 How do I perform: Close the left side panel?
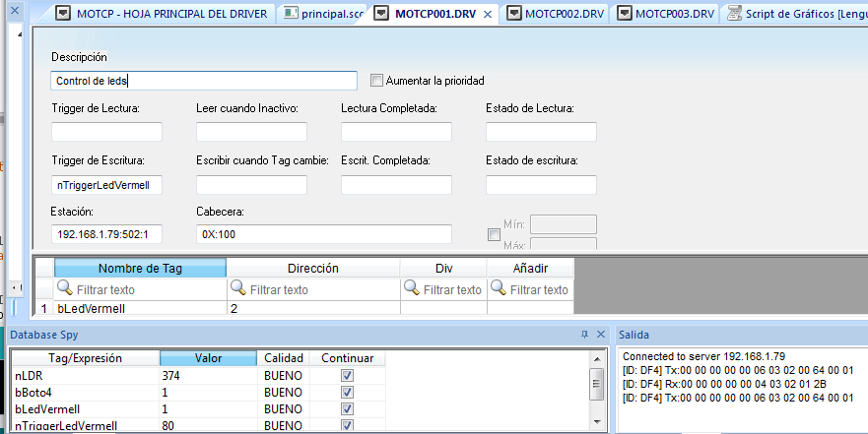(15, 10)
